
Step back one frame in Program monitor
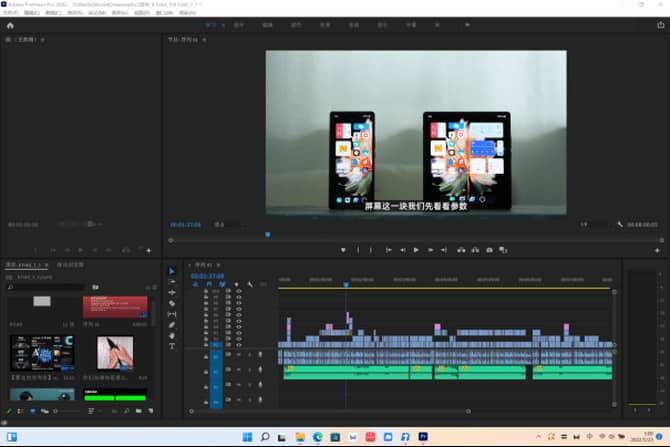click(x=403, y=250)
